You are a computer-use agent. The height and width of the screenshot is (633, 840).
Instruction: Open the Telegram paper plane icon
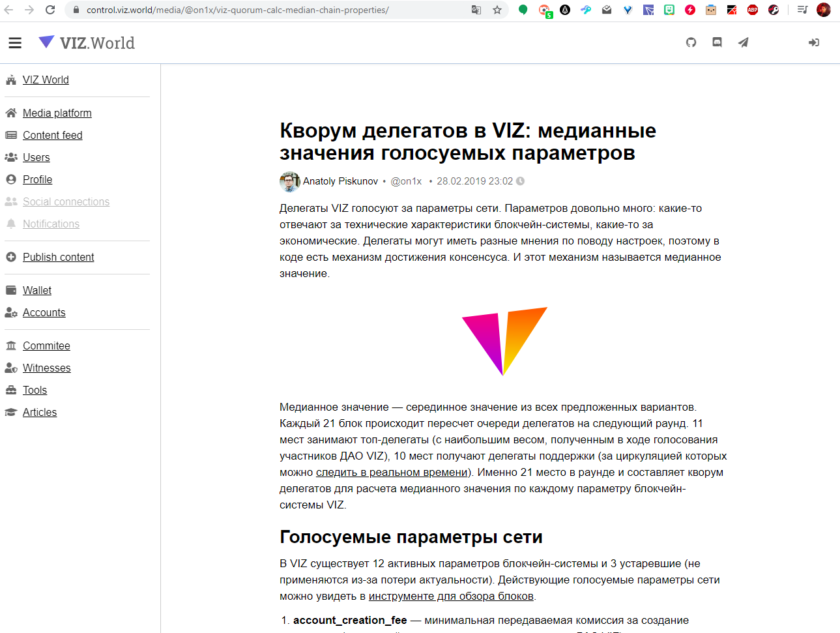click(744, 42)
